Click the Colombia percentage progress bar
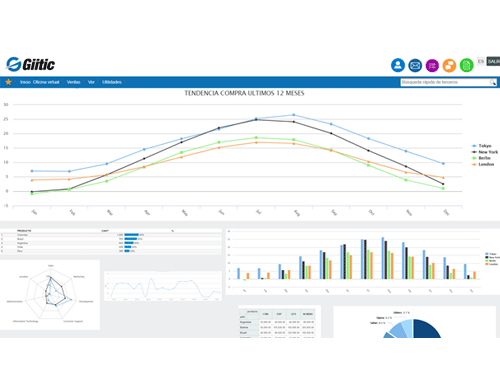Screen dimensions: 500x375 (131, 235)
